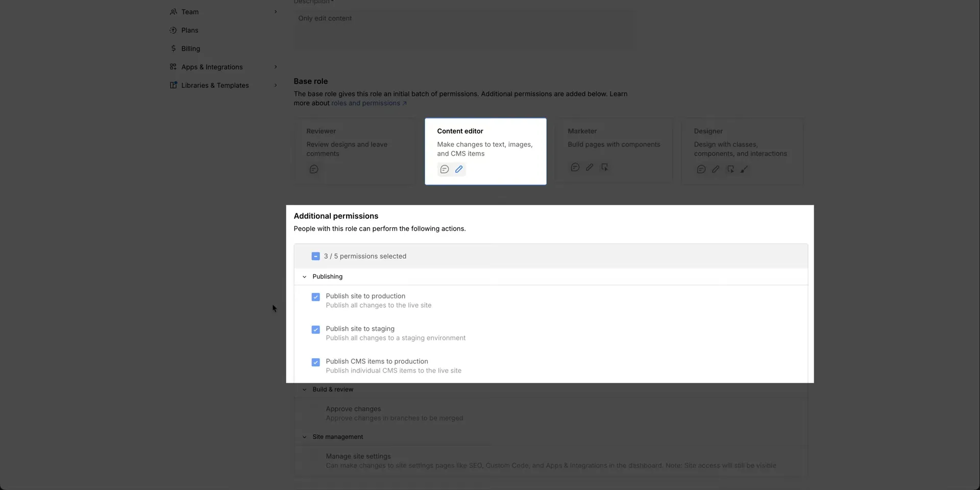Collapse the Publishing permissions group
The width and height of the screenshot is (980, 490).
[305, 277]
